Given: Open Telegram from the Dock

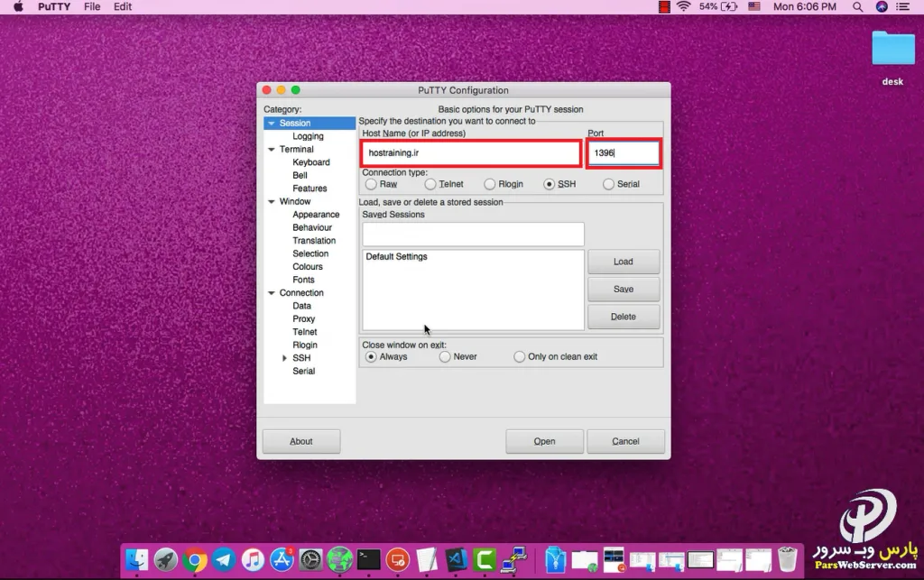Looking at the screenshot, I should pyautogui.click(x=224, y=559).
